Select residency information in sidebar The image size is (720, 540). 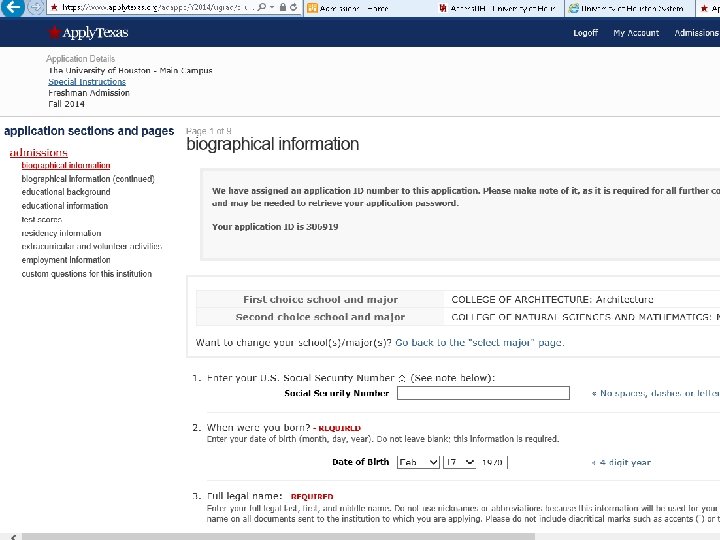pyautogui.click(x=61, y=233)
